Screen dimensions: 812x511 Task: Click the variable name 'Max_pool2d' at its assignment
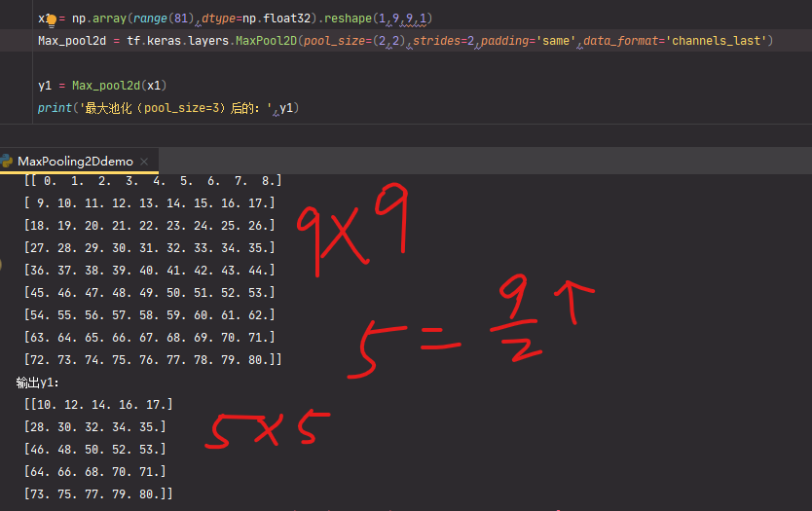coord(72,41)
